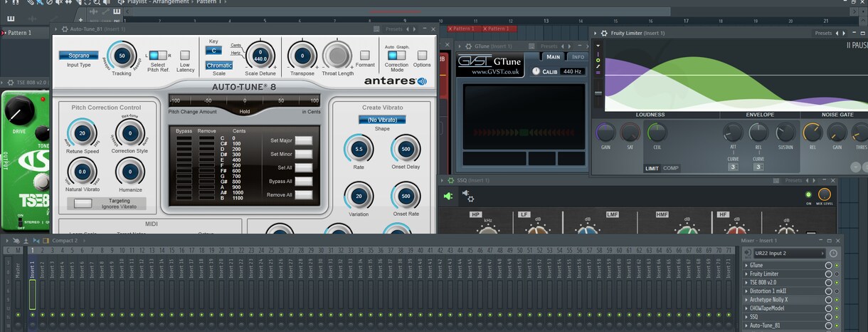Expand the CHOWTapeModel slot arrow in mixer
The width and height of the screenshot is (868, 332).
746,308
